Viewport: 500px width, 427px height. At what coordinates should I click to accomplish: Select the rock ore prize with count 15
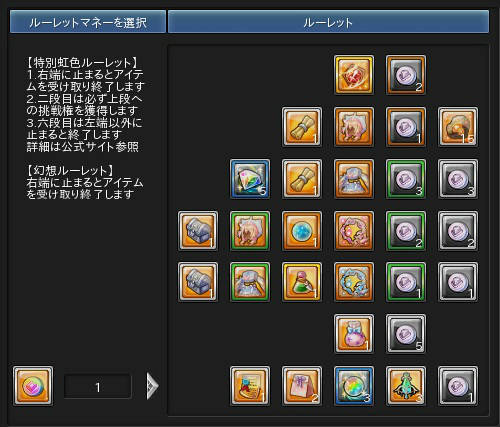click(x=458, y=127)
